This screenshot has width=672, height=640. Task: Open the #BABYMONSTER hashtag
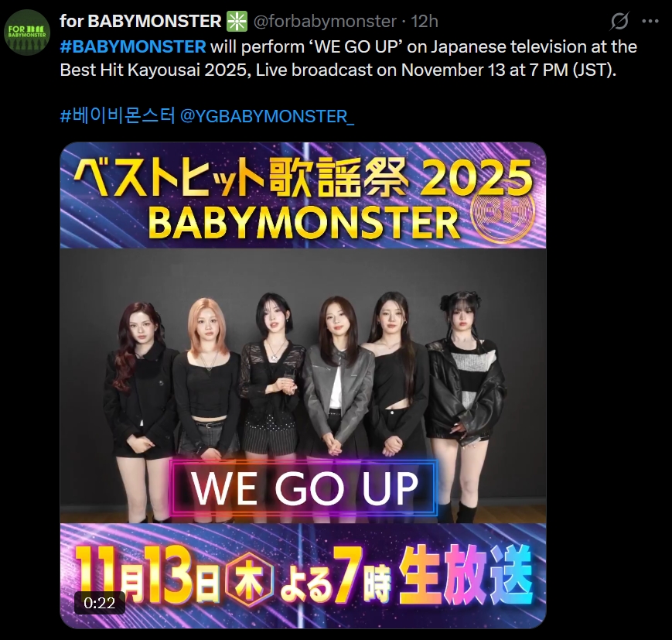133,46
